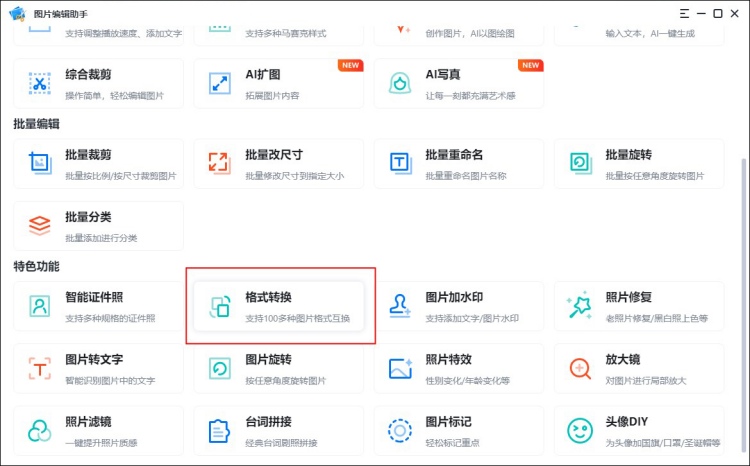Click the 批量旋转 rotate icon
Screen dimensions: 750x466
click(580, 163)
